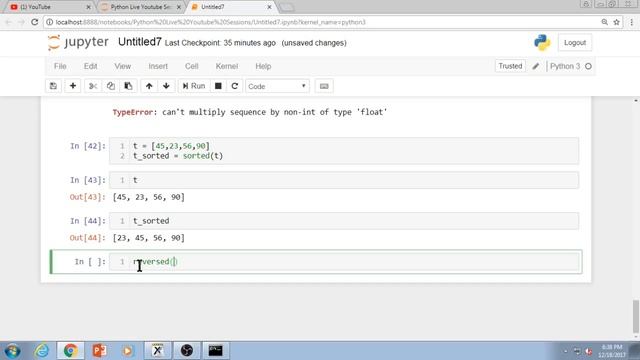
Task: Open PowerPoint from the taskbar
Action: [x=99, y=351]
